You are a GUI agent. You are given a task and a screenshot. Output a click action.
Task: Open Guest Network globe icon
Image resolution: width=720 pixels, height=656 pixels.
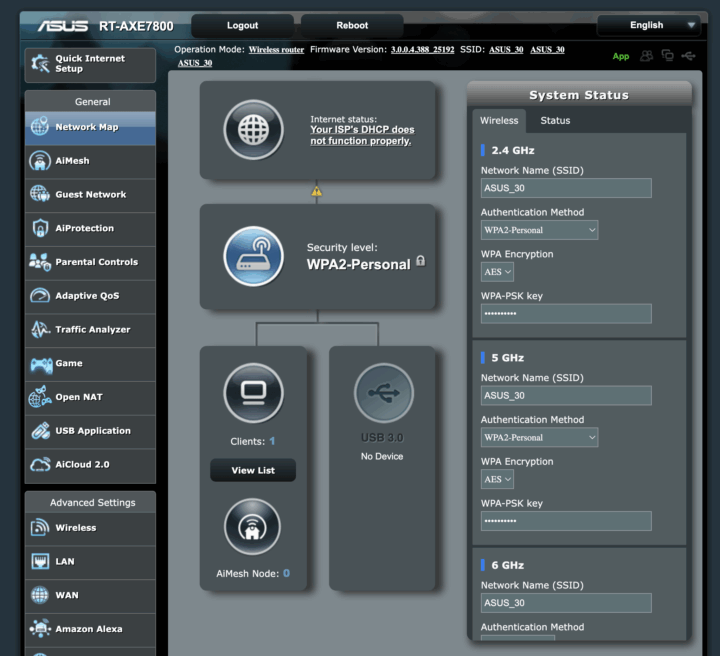(40, 194)
